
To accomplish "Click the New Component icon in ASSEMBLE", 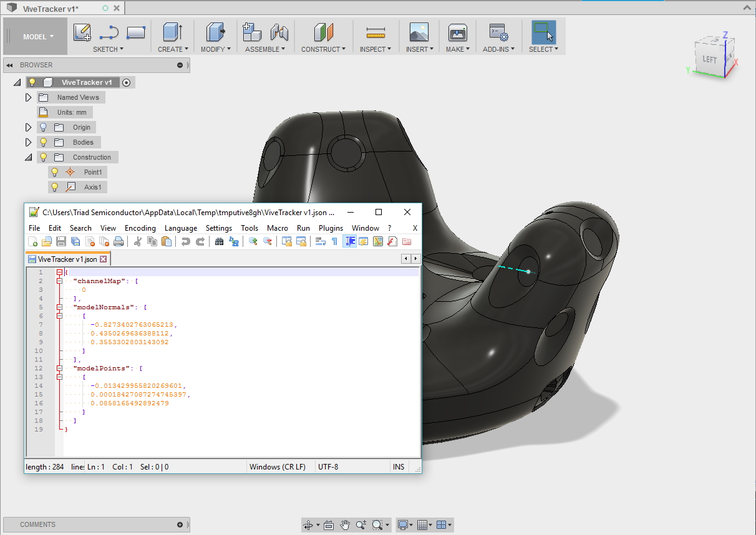I will click(252, 32).
